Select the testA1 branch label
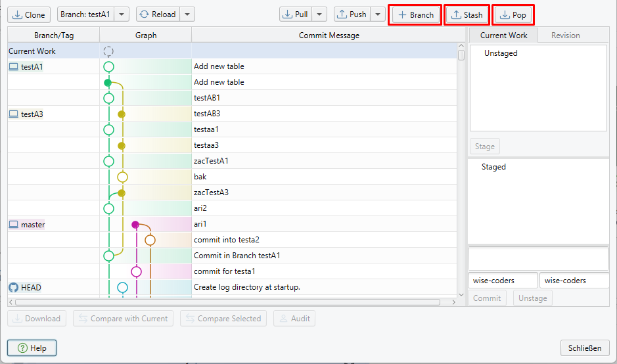Screen dimensions: 617x364 [x=32, y=67]
